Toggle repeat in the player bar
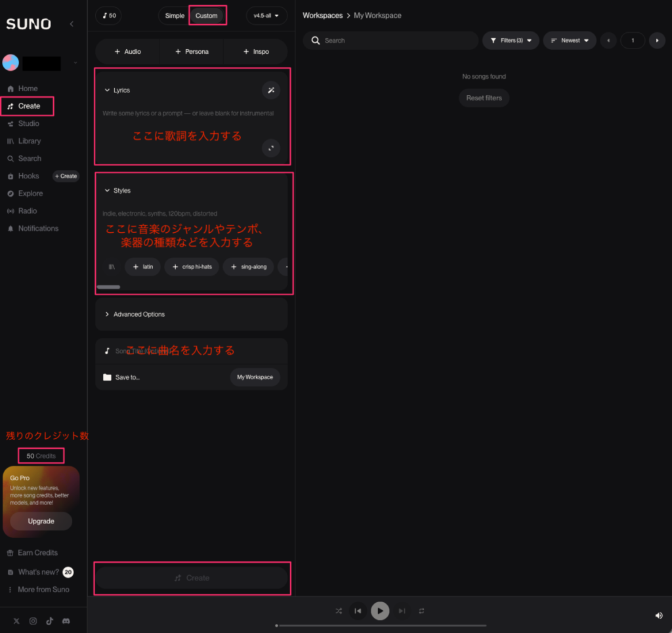This screenshot has width=672, height=633. point(421,611)
